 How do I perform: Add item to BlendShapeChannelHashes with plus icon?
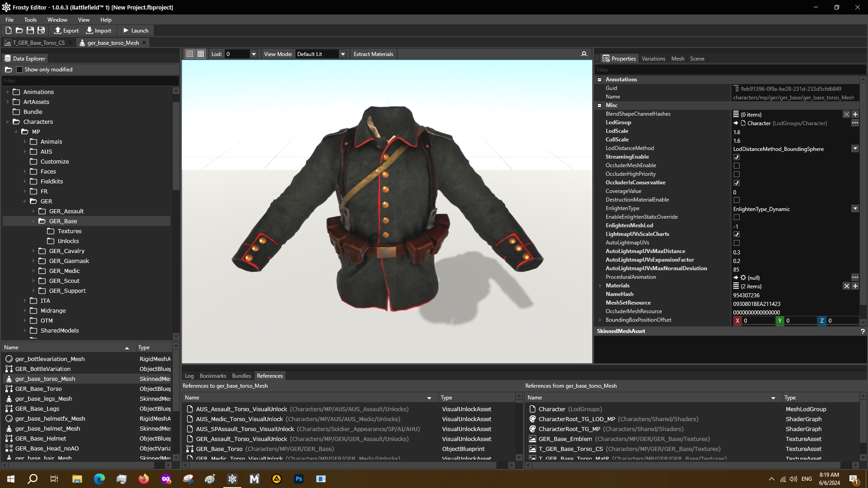(x=855, y=114)
